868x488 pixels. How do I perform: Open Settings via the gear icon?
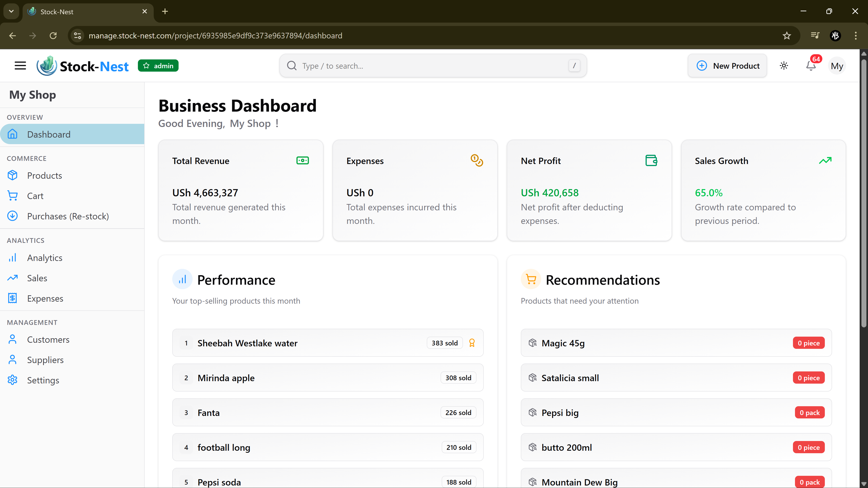tap(12, 380)
